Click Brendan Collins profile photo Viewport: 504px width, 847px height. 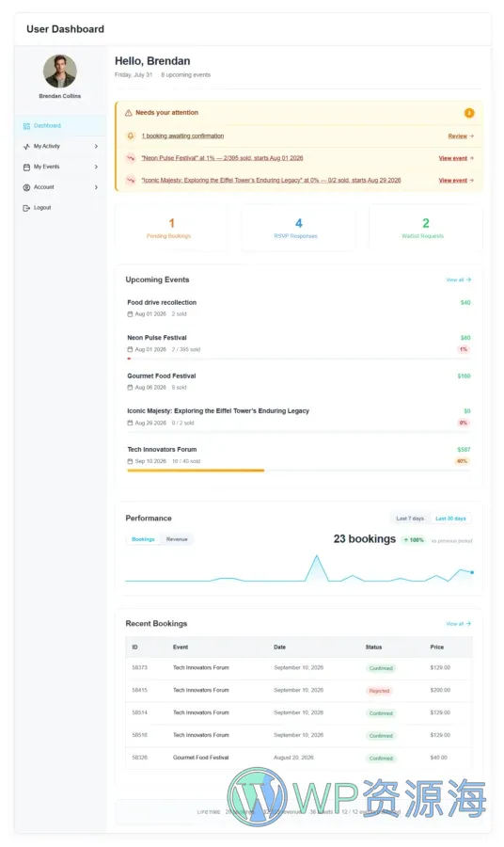click(60, 72)
